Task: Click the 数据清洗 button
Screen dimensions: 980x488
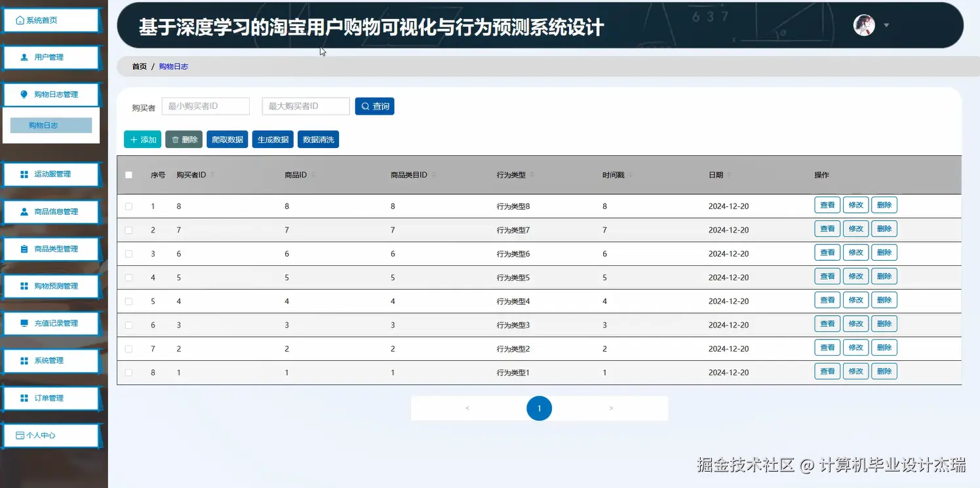Action: [318, 140]
